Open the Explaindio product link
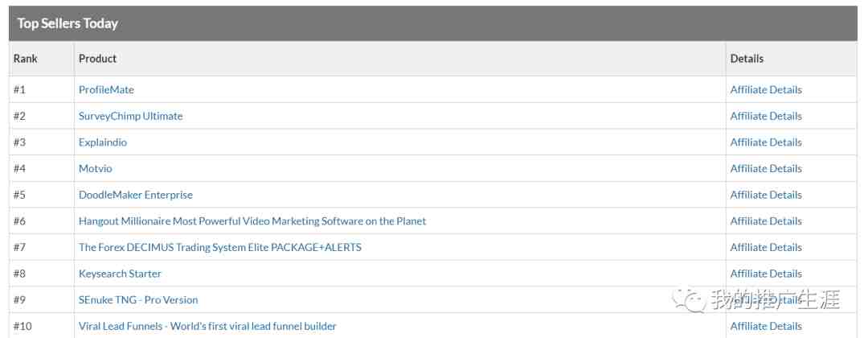The height and width of the screenshot is (338, 868). point(103,142)
